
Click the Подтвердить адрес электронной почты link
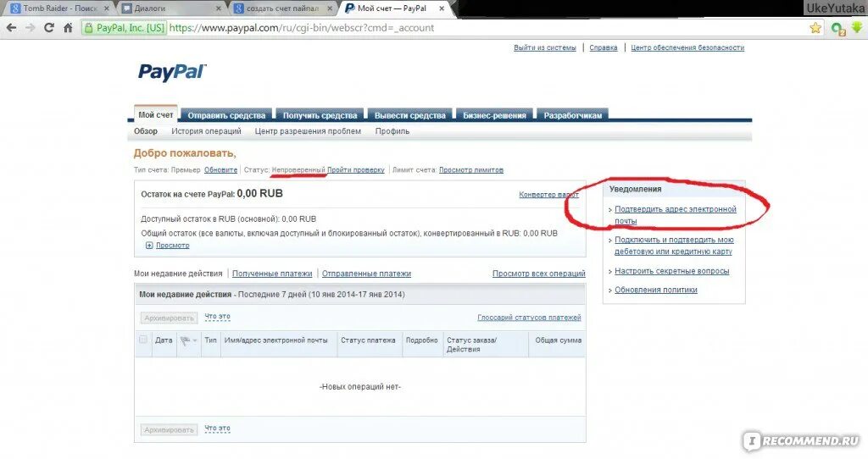(x=676, y=214)
